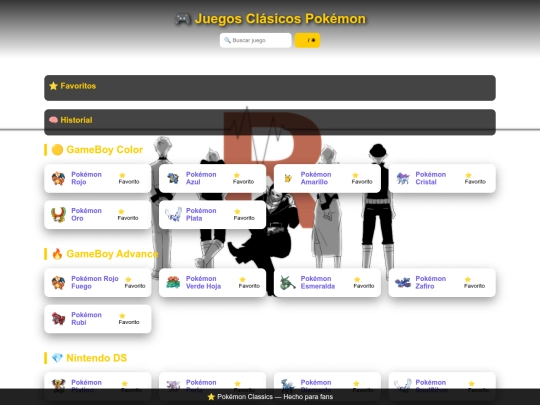Click the Blastoise sprite on Pokémon Azul card
The width and height of the screenshot is (540, 405).
[x=173, y=178]
